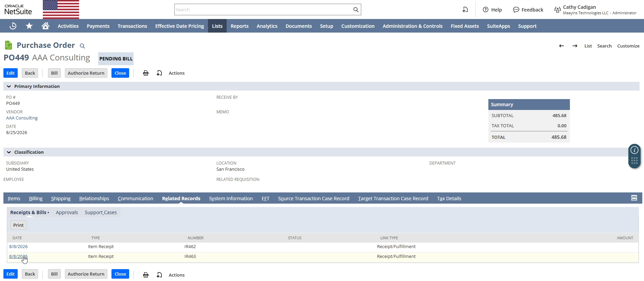Image resolution: width=644 pixels, height=281 pixels.
Task: Open the SuiteApps menu
Action: [498, 26]
